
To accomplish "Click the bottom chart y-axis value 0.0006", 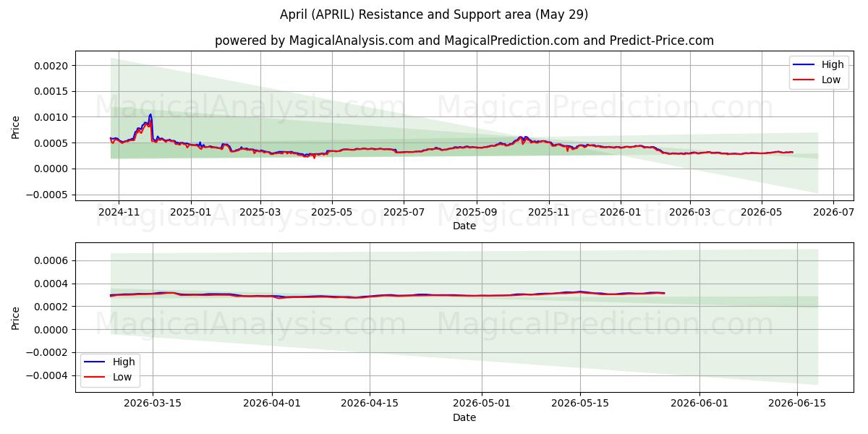I will click(x=51, y=260).
